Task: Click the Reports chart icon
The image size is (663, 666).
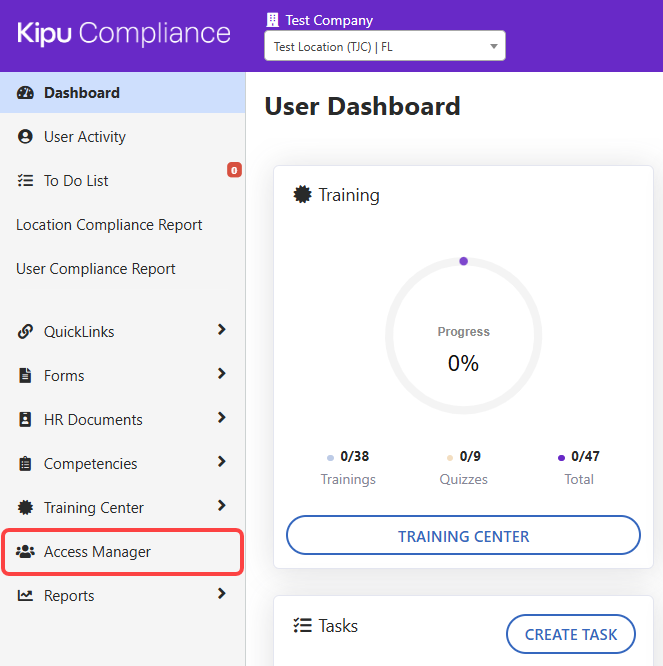Action: (x=26, y=596)
